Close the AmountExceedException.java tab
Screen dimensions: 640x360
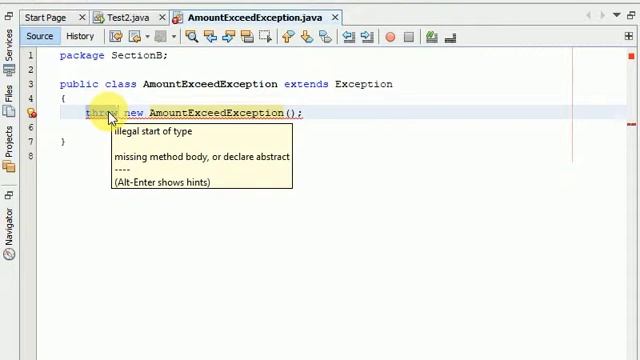click(335, 18)
